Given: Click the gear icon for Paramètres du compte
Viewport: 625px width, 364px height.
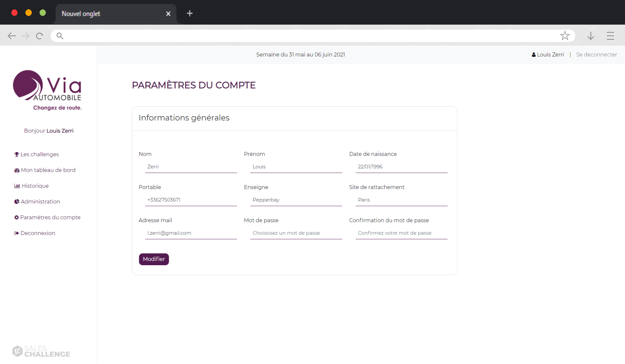Looking at the screenshot, I should [x=16, y=218].
